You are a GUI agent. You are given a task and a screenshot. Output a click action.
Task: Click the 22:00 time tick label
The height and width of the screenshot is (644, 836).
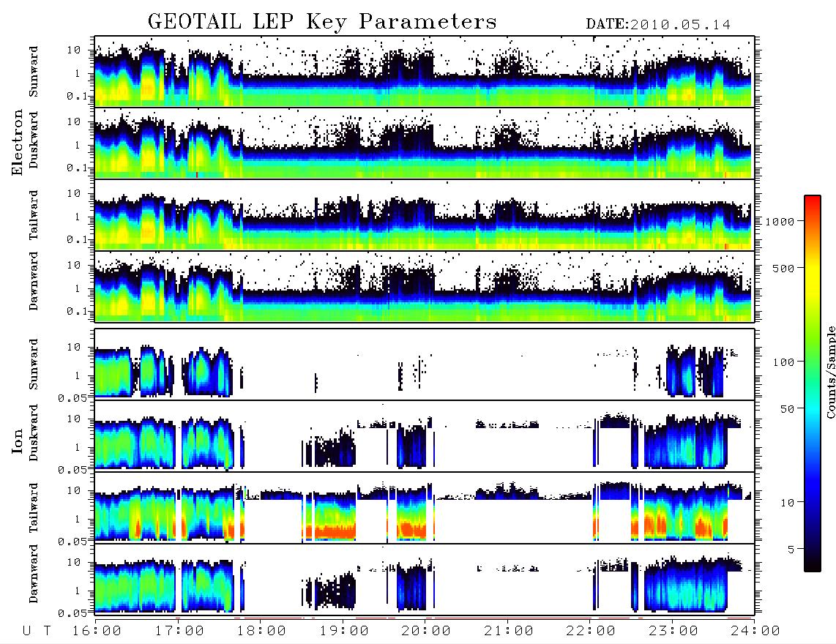(591, 632)
